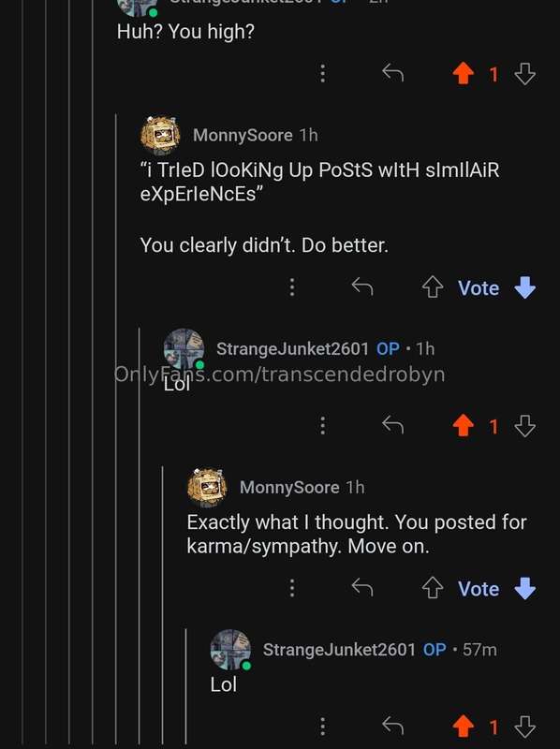Screen dimensions: 560x749
Task: Remove upvote on "Huh? You high?" comment
Action: 463,74
